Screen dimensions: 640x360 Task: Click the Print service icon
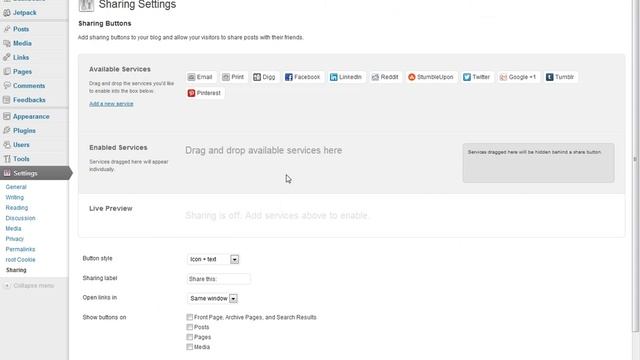tap(226, 77)
